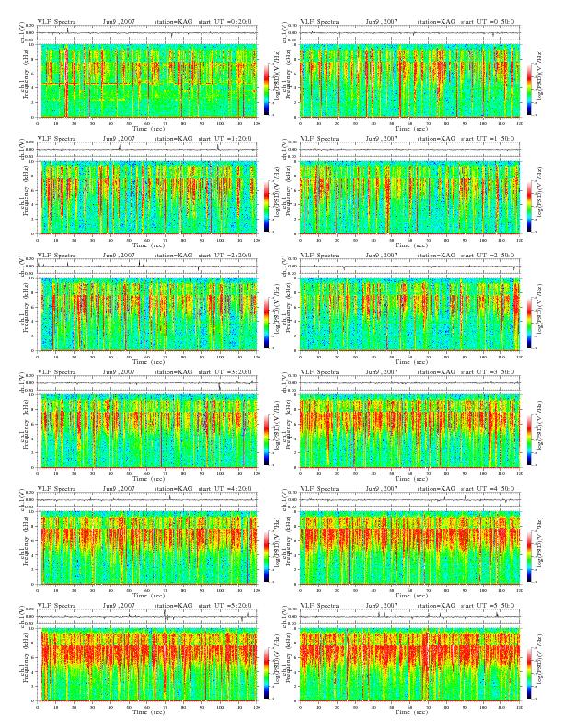
Task: Click the ch.1 waveform strip above the 2:20:0 spectrogram
Action: pyautogui.click(x=147, y=267)
